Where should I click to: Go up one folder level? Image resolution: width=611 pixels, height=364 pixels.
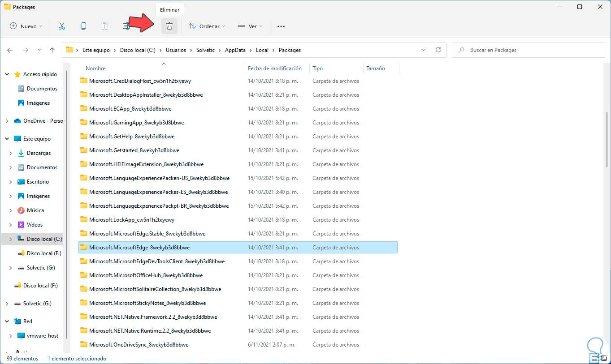(x=52, y=50)
